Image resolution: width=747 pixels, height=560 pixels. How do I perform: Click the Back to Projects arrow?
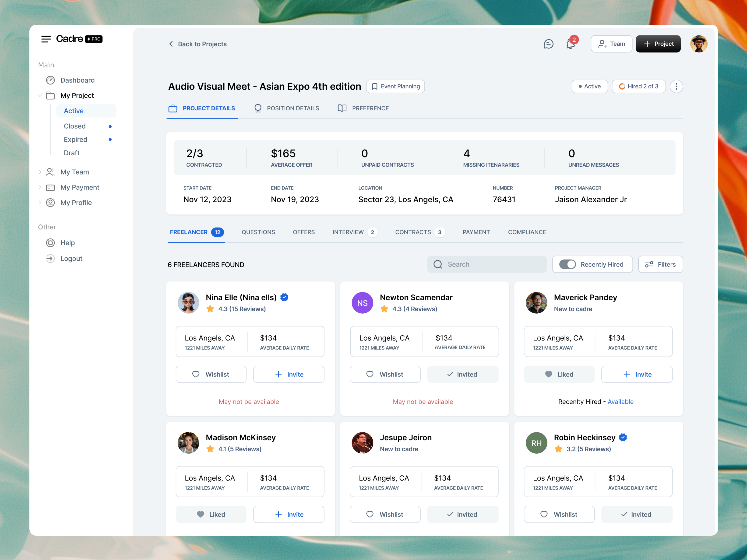[171, 44]
